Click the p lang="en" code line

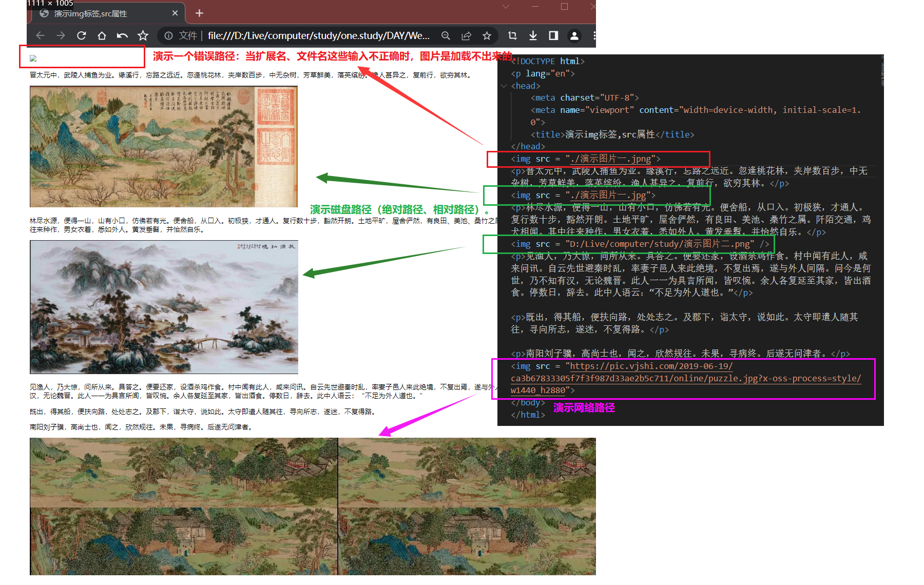point(543,73)
